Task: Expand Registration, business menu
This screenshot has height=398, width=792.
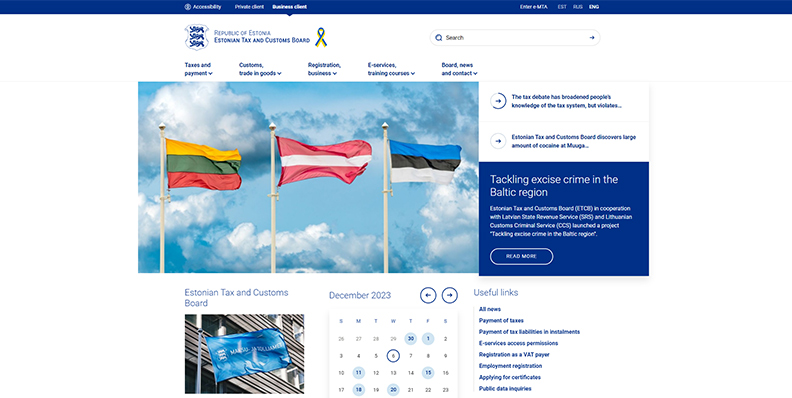Action: 324,69
